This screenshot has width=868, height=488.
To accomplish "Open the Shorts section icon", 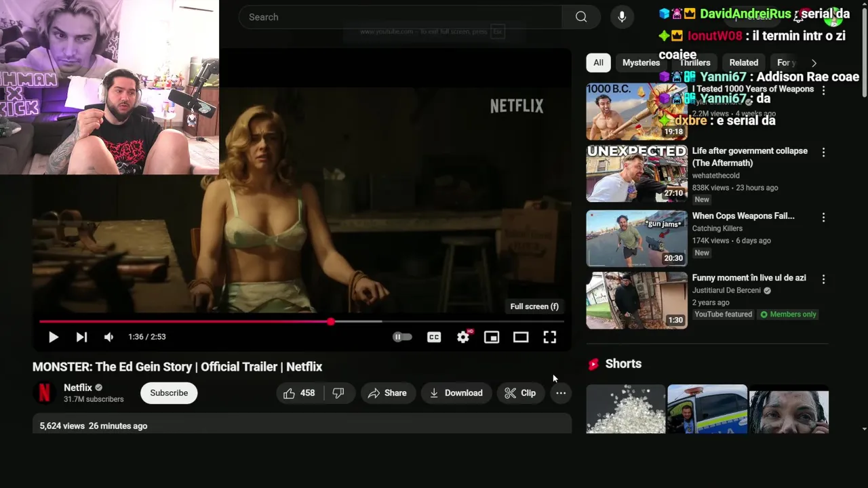I will coord(593,364).
